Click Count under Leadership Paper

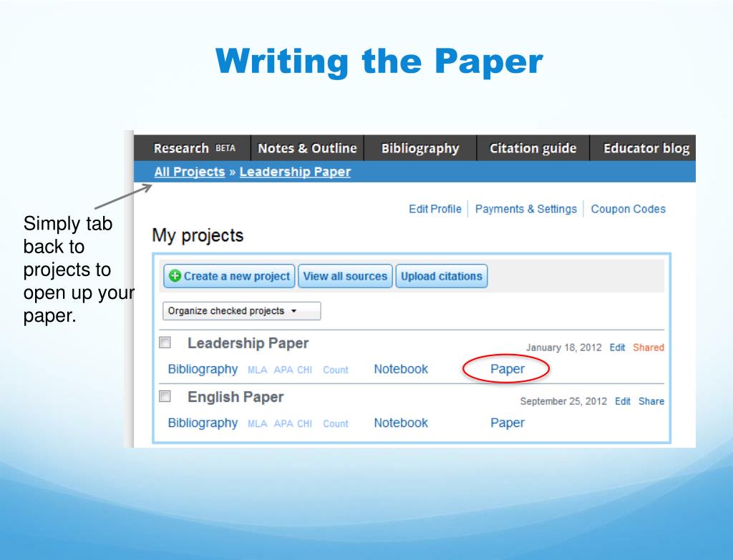336,370
